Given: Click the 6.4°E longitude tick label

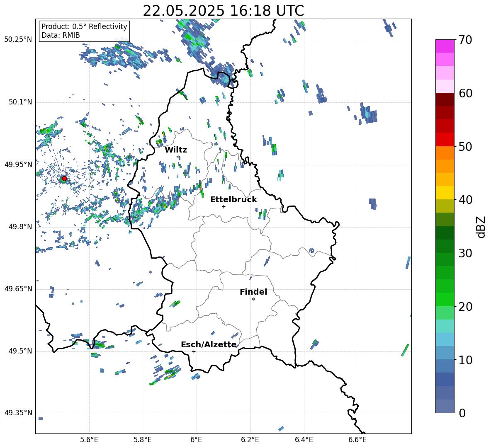Looking at the screenshot, I should point(304,440).
